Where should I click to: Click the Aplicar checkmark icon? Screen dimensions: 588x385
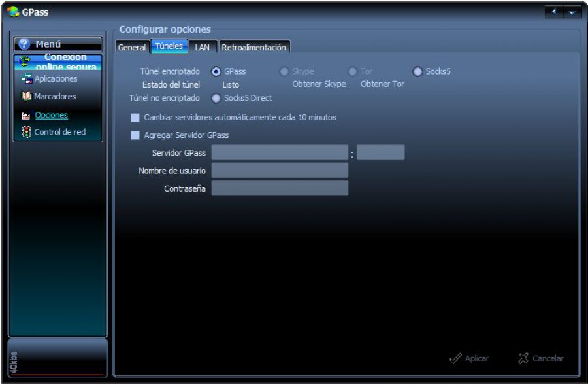(455, 358)
